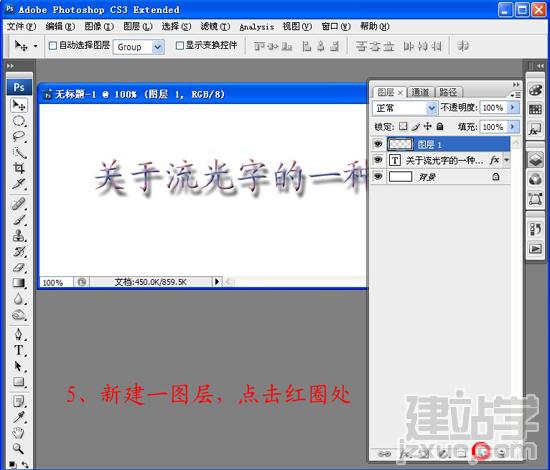
Task: Hide the 关于流光字 text layer
Action: (378, 160)
